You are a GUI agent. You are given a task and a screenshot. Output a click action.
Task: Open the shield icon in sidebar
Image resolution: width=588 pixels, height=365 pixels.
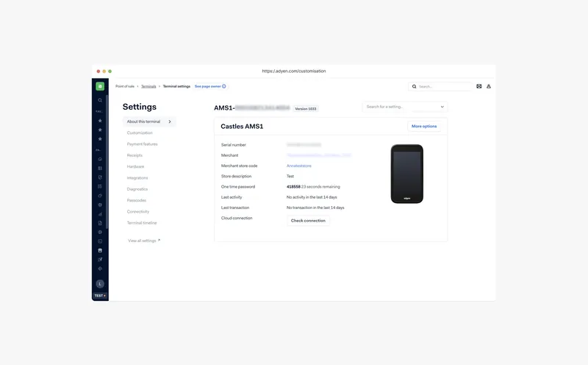point(100,177)
